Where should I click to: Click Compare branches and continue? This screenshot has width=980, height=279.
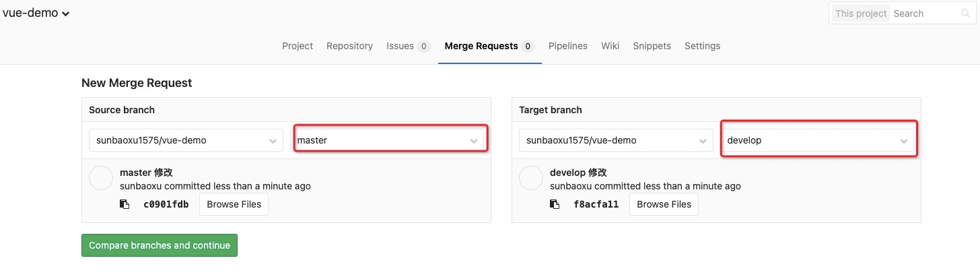[x=160, y=245]
